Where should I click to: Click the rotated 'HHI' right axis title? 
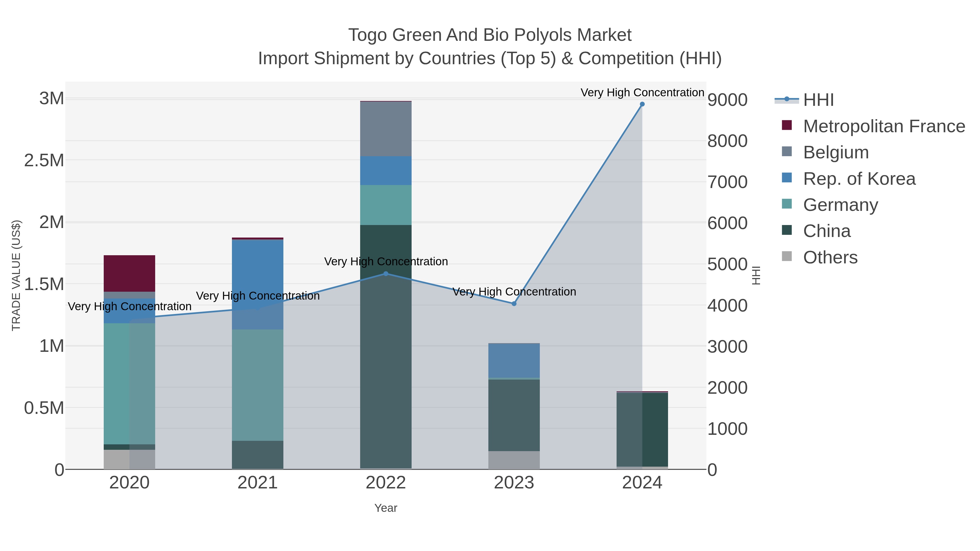pyautogui.click(x=756, y=276)
